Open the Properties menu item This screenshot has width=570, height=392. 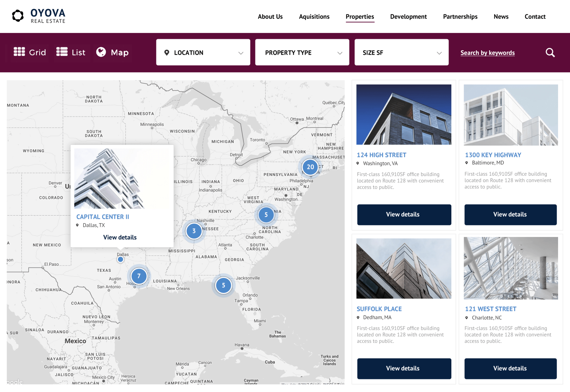click(x=360, y=17)
